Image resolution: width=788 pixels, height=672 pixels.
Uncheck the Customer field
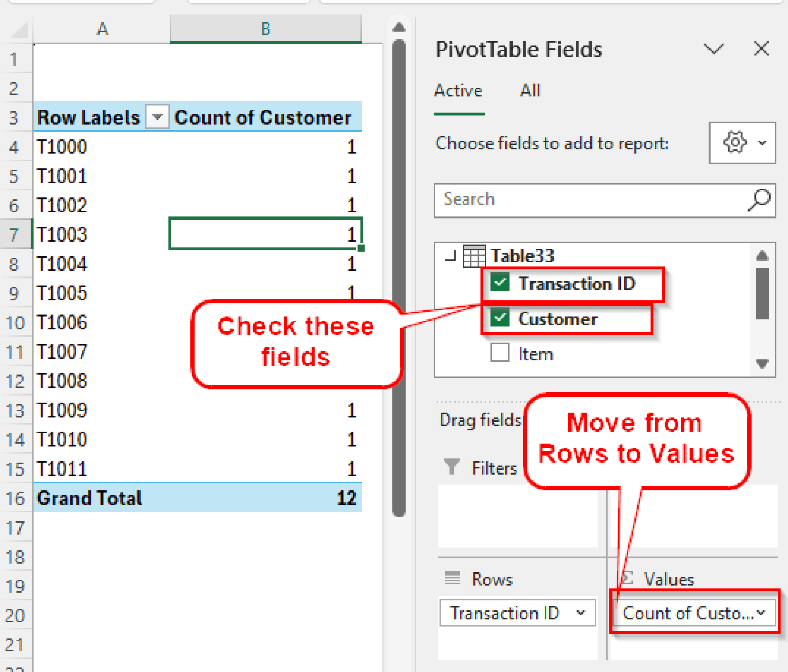pos(499,318)
